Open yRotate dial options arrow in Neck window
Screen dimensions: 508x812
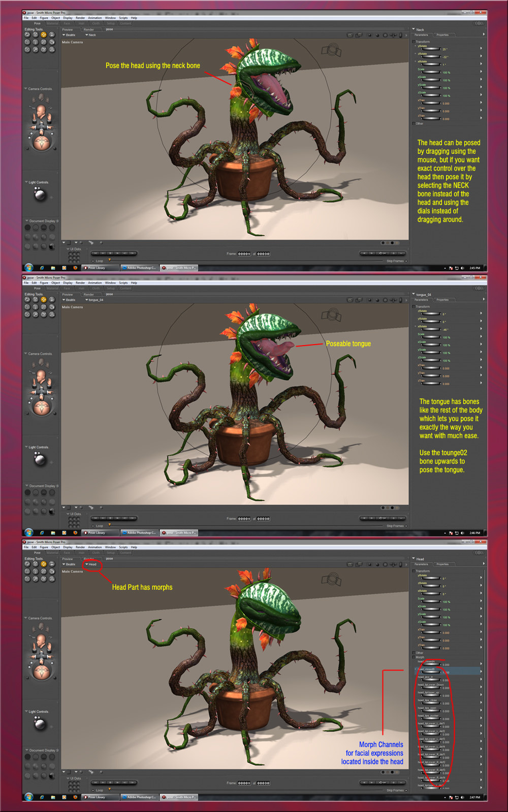pyautogui.click(x=481, y=49)
